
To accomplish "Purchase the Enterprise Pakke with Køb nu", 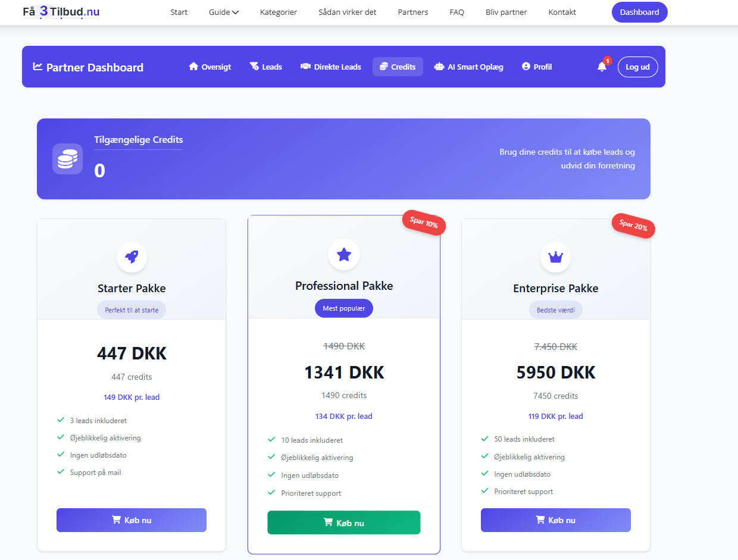I will click(x=555, y=520).
